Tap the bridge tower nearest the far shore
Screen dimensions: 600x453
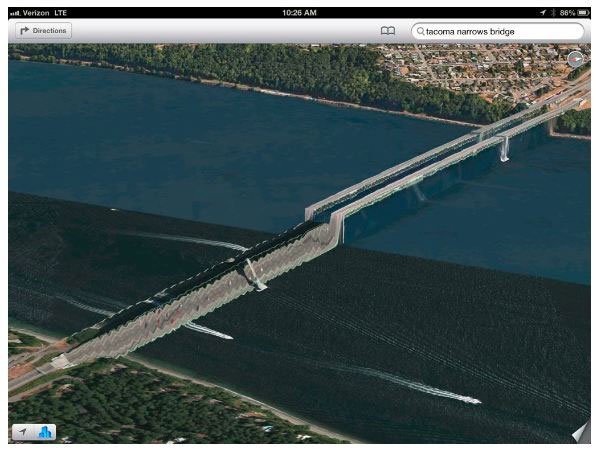(503, 147)
